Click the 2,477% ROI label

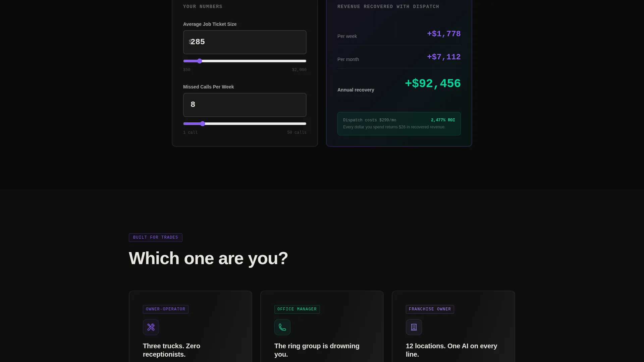tap(443, 120)
